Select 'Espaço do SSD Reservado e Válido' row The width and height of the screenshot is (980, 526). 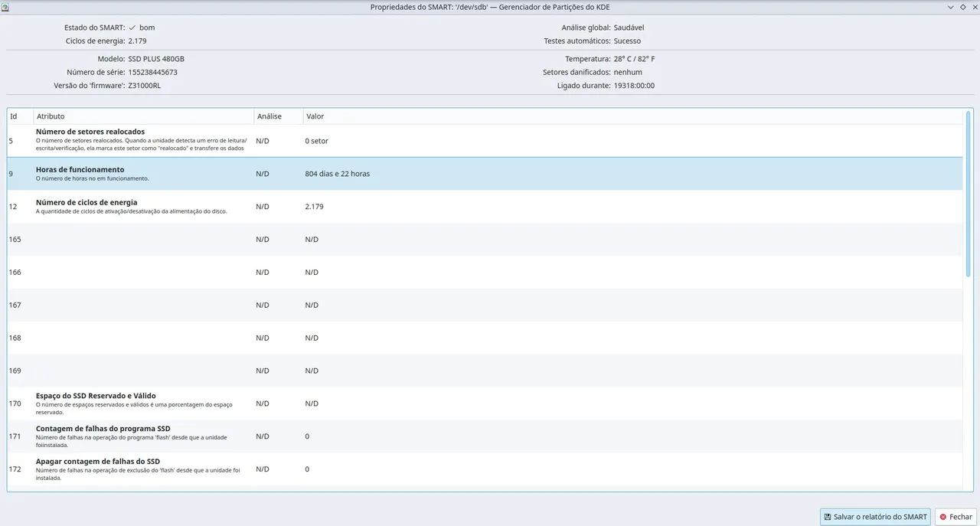pyautogui.click(x=485, y=403)
